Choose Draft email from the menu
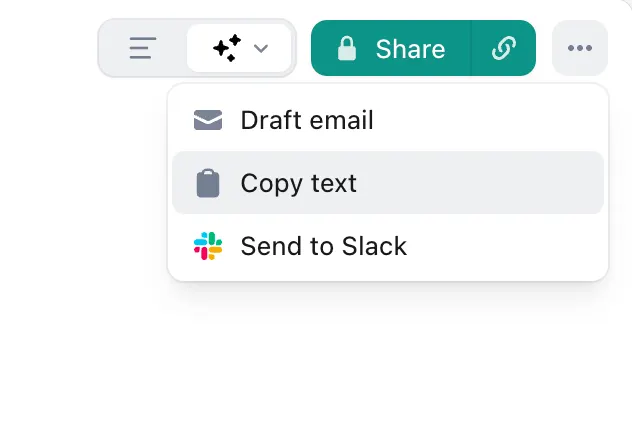This screenshot has height=422, width=632. (388, 120)
